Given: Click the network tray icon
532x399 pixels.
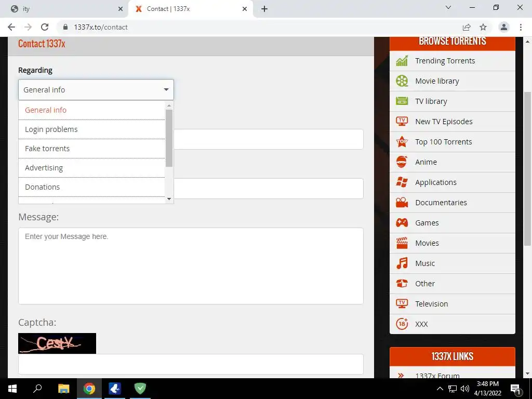Looking at the screenshot, I should [453, 389].
